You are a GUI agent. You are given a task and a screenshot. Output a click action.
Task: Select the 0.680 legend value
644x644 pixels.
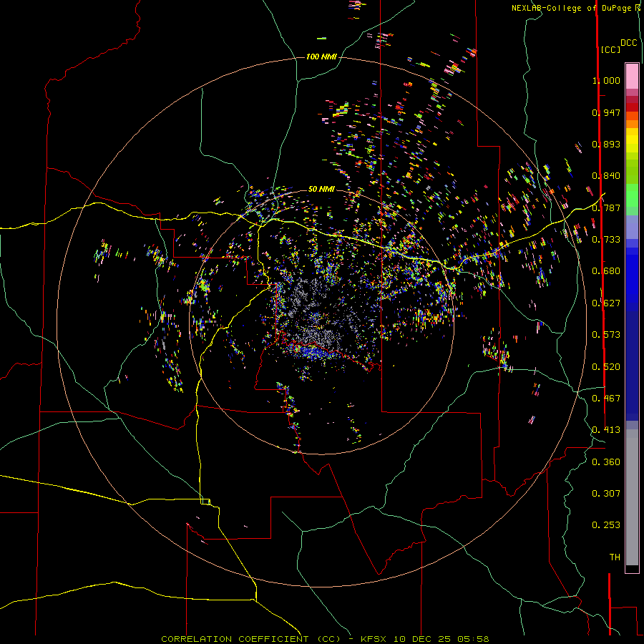tap(606, 271)
